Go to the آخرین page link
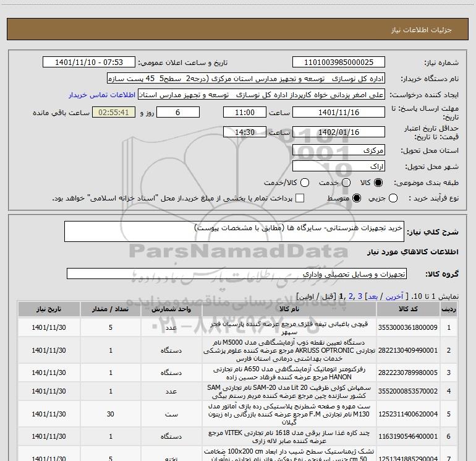Screen dimensions: 476x461 point(394,296)
